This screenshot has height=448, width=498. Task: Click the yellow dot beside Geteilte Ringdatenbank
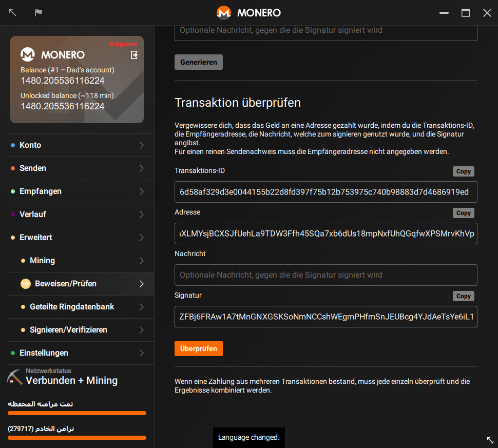tap(23, 307)
